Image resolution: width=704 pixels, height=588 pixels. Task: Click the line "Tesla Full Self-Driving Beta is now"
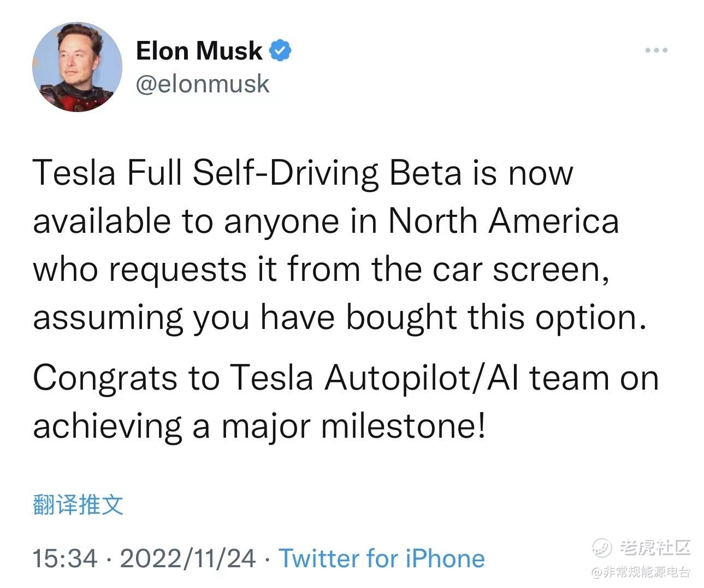[x=303, y=173]
